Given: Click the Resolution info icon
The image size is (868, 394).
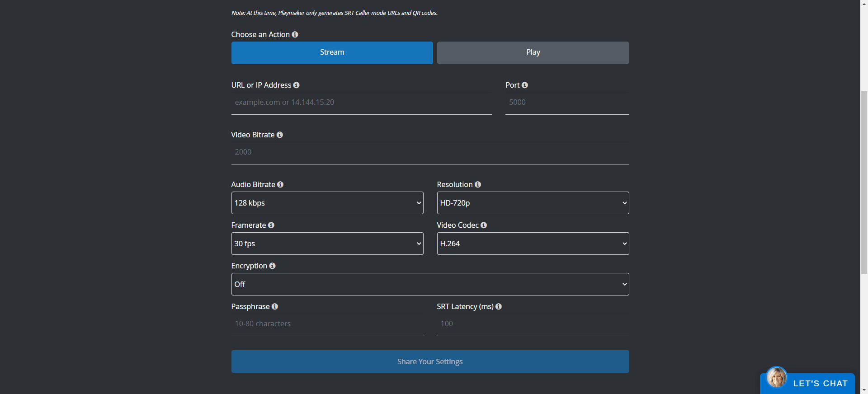Looking at the screenshot, I should (x=478, y=184).
